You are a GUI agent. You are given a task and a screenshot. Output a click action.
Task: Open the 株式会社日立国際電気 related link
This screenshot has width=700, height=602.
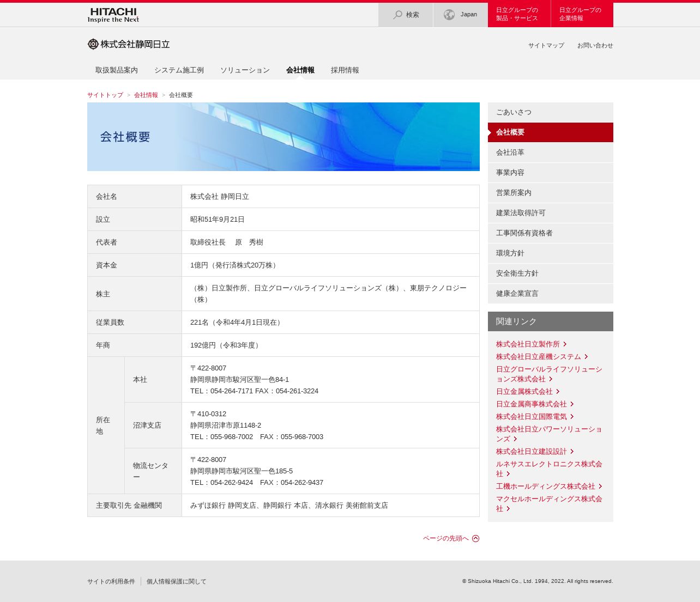[532, 417]
